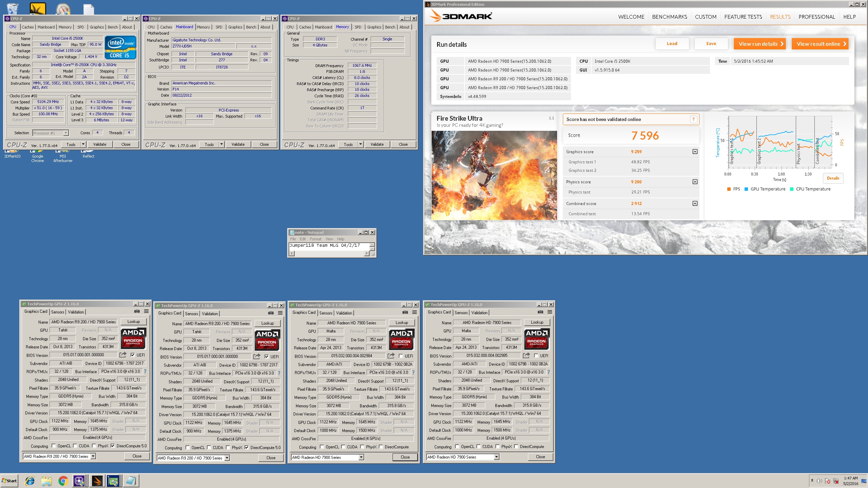Take screenshot camera icon in first GPU-Z window

coord(137,311)
